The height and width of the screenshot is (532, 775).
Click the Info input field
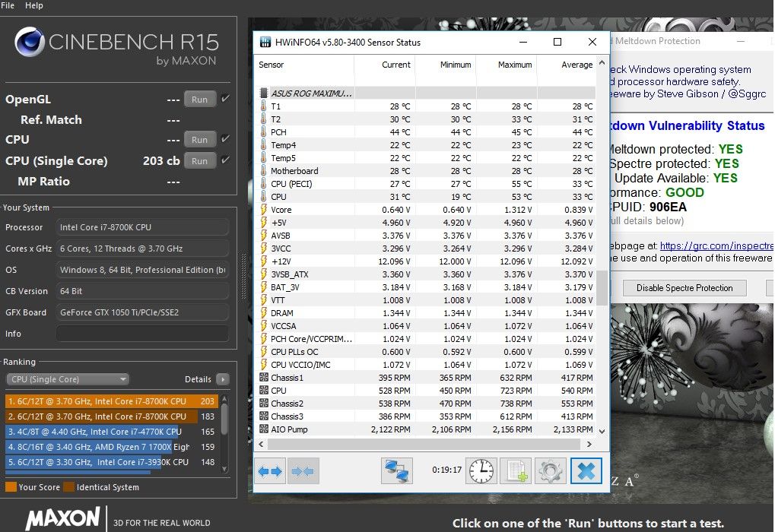point(142,334)
